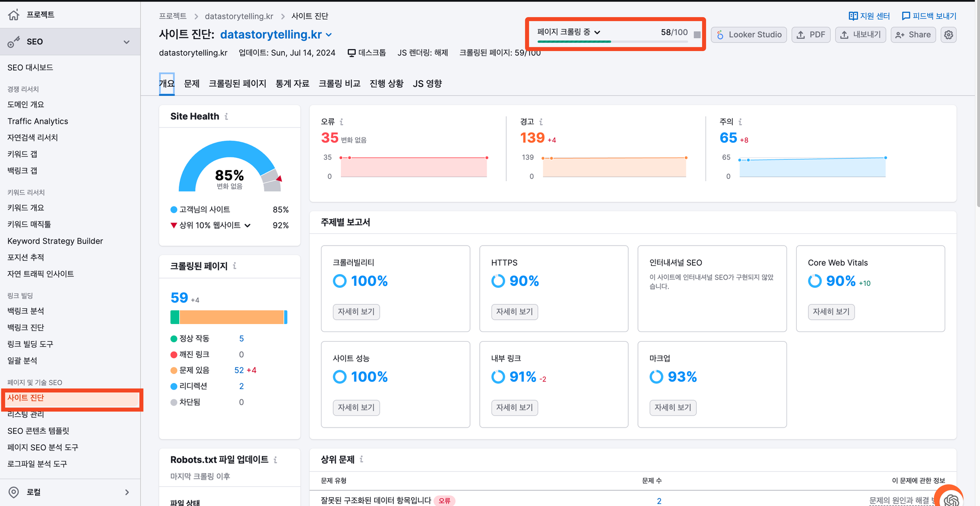Open Keyword Strategy Builder in sidebar
This screenshot has width=980, height=506.
55,241
